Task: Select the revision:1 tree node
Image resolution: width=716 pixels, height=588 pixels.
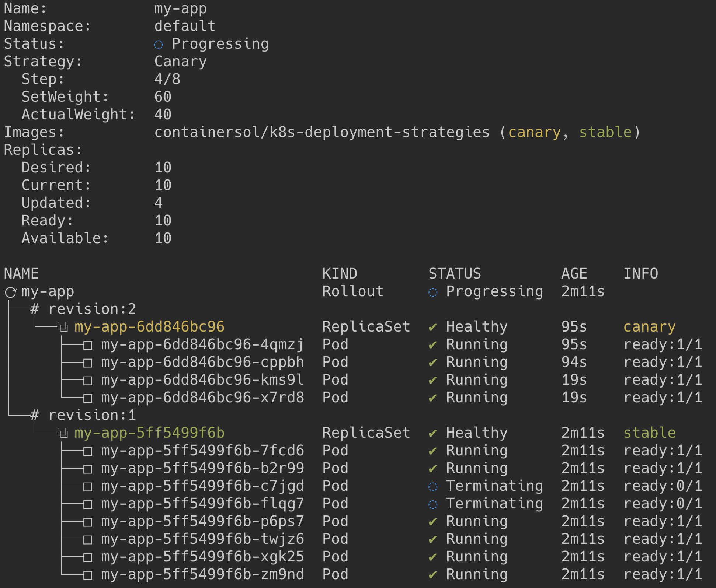Action: pyautogui.click(x=92, y=415)
